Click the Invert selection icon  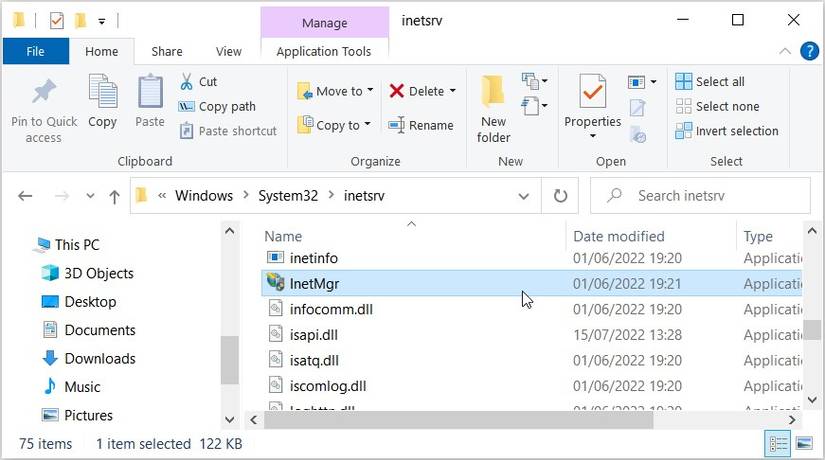(x=683, y=131)
